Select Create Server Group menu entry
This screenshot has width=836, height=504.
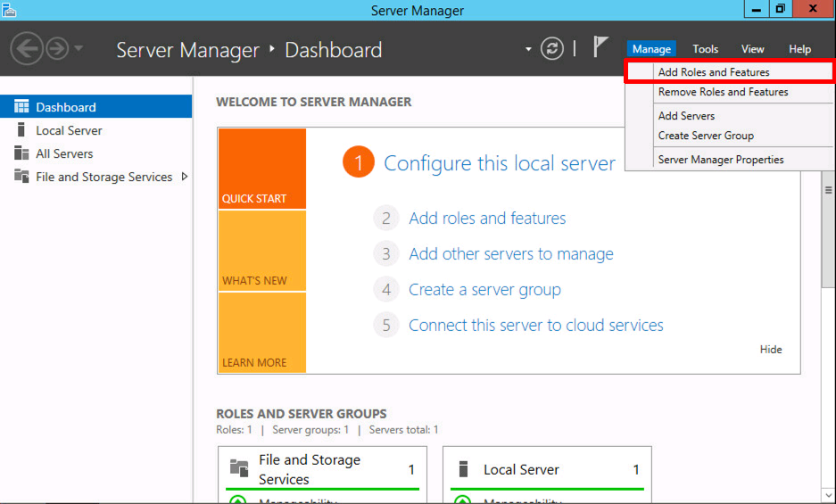(x=728, y=136)
